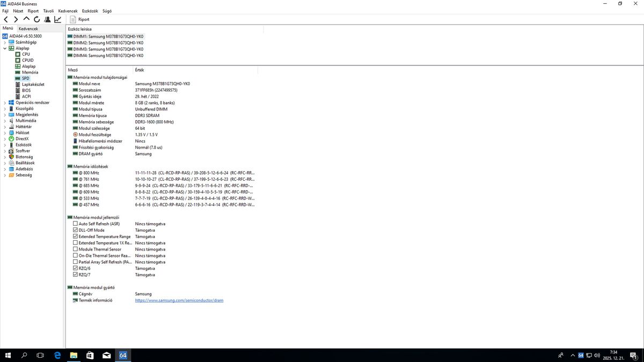Expand Operációs rendszer tree node
The height and width of the screenshot is (362, 644).
coord(5,102)
